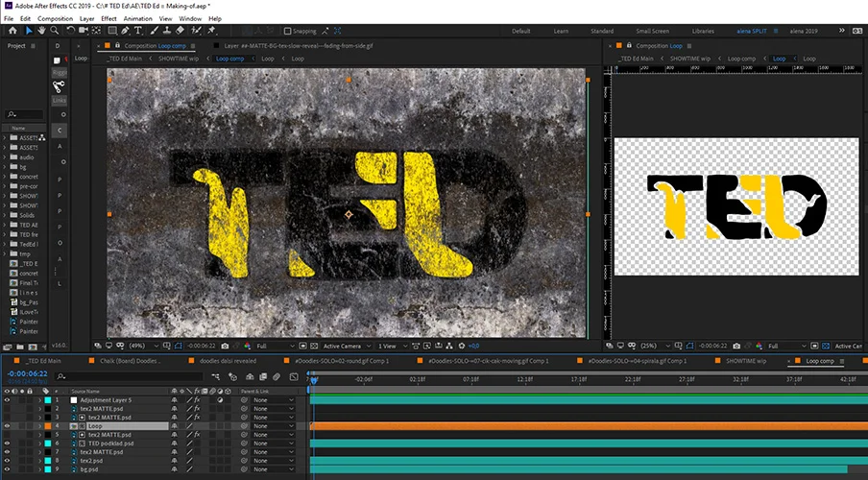Select the Eraser tool

(180, 31)
